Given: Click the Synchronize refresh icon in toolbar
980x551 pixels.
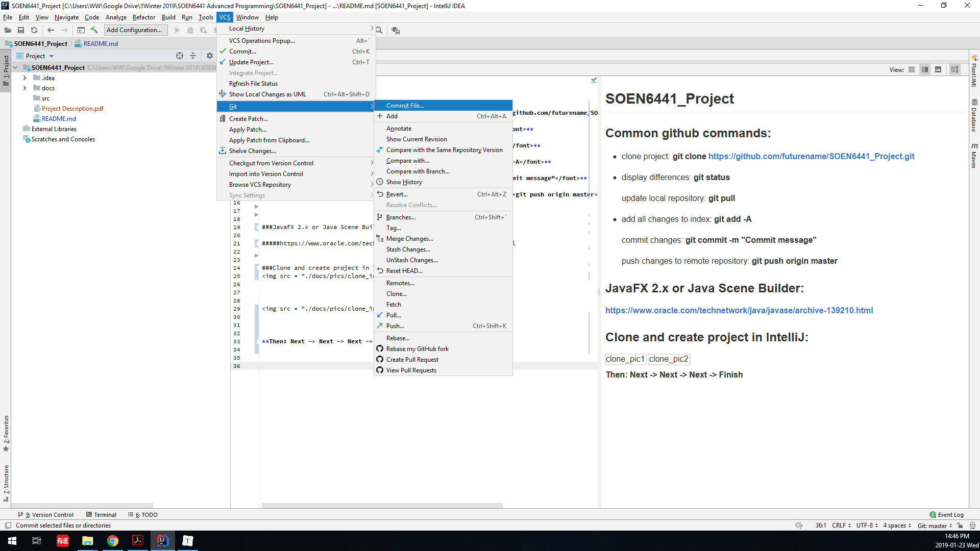Looking at the screenshot, I should [34, 30].
